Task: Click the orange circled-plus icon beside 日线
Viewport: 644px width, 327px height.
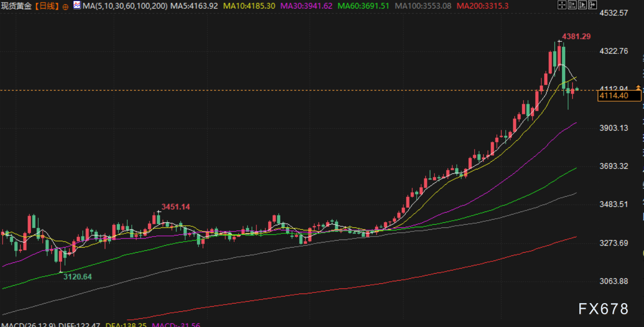Action: coord(65,7)
